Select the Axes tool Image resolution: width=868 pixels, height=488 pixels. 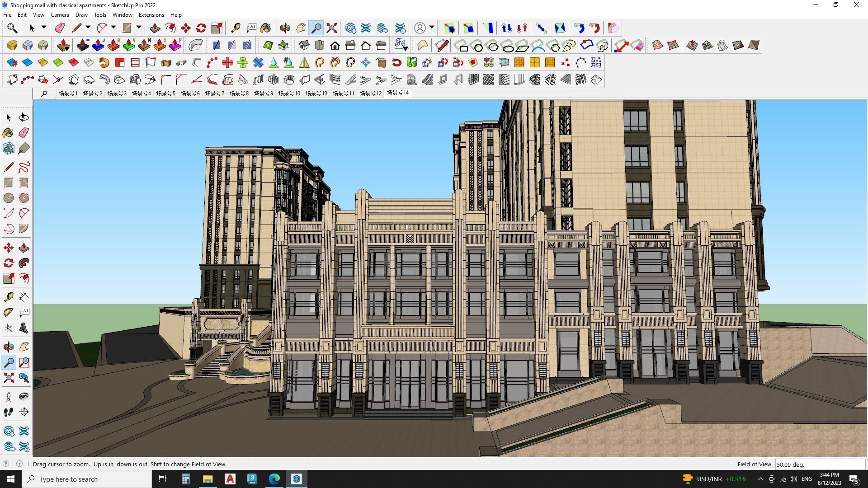9,328
